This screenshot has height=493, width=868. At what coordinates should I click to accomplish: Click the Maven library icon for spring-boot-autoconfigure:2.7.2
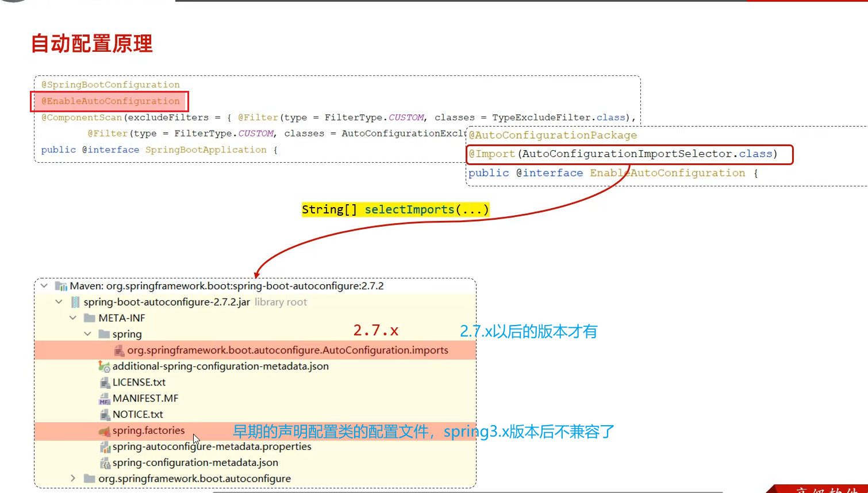pos(61,286)
